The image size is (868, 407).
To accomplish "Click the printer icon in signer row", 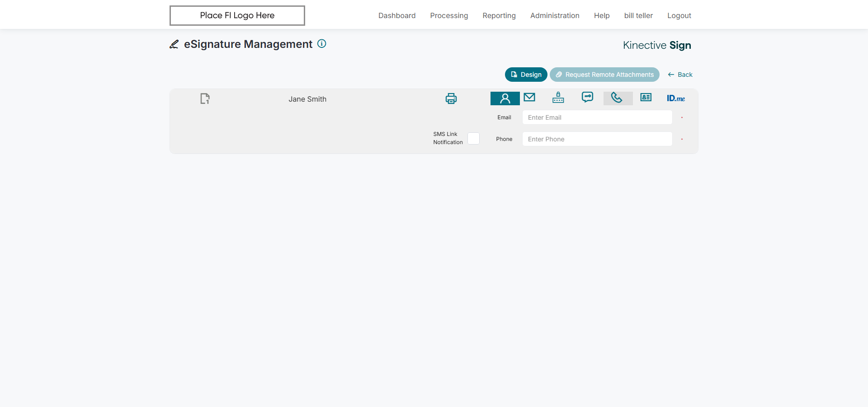I will [451, 98].
